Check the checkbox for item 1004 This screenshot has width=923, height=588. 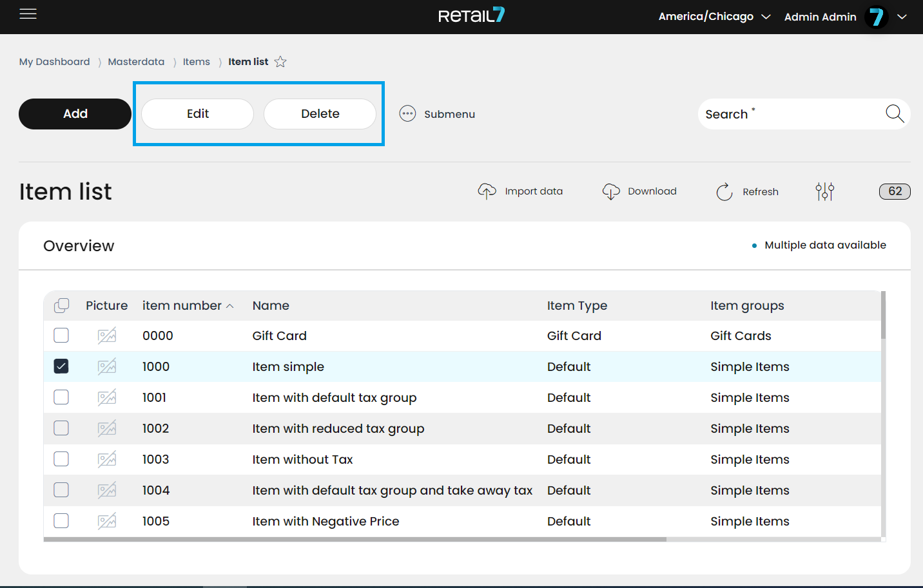tap(61, 489)
